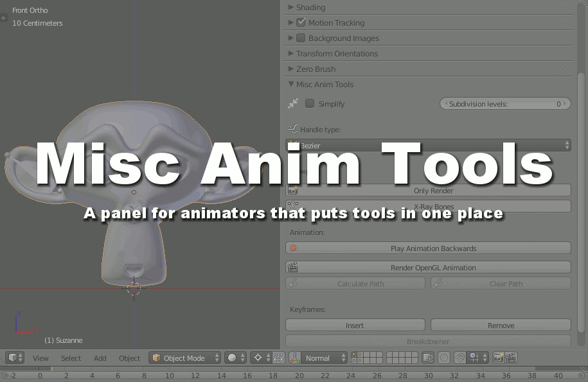Click the properties panel vertical scrollbar

point(581,202)
